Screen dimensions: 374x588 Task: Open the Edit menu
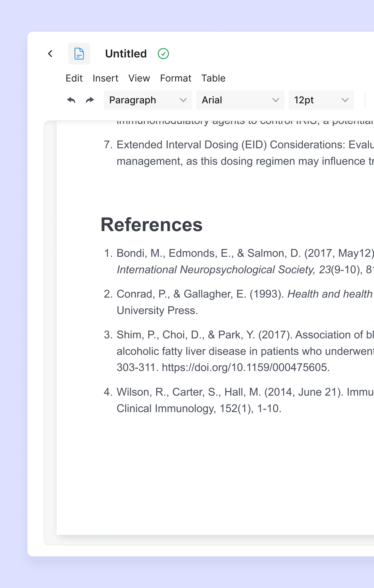point(74,78)
